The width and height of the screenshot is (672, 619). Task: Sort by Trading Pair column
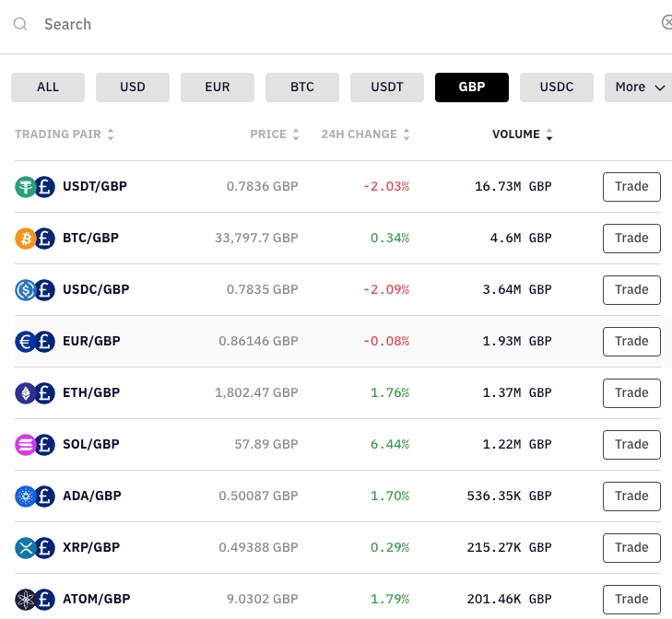pos(65,134)
